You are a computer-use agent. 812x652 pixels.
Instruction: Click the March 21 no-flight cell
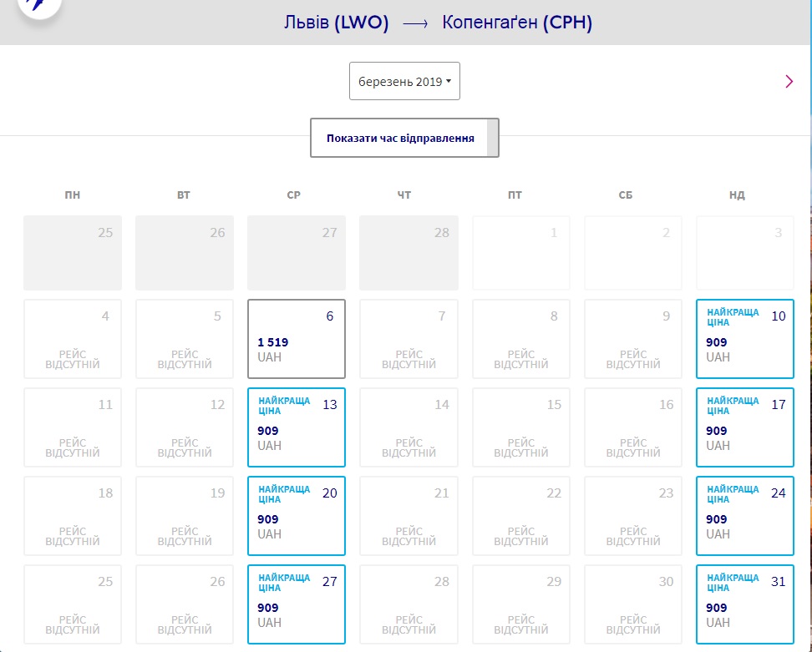[x=409, y=516]
